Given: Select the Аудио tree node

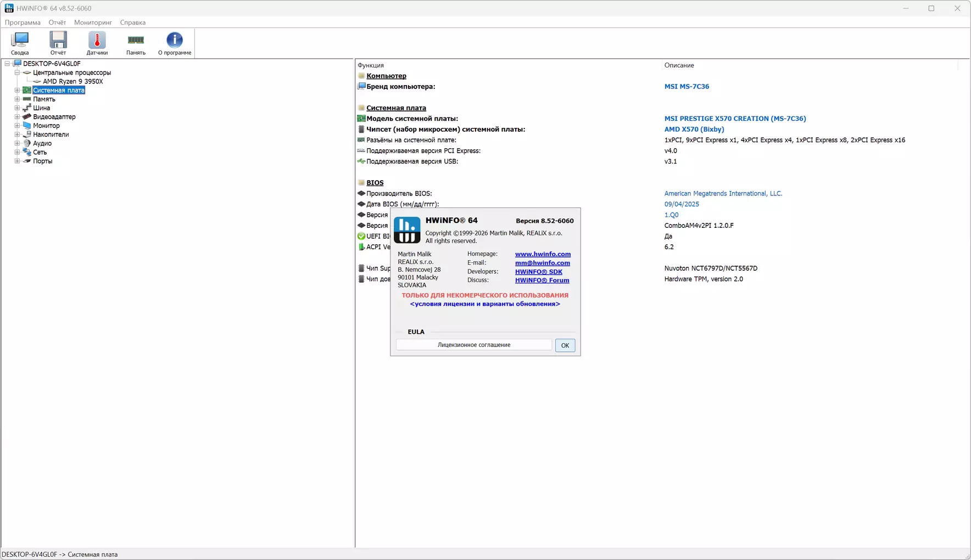Looking at the screenshot, I should point(42,143).
